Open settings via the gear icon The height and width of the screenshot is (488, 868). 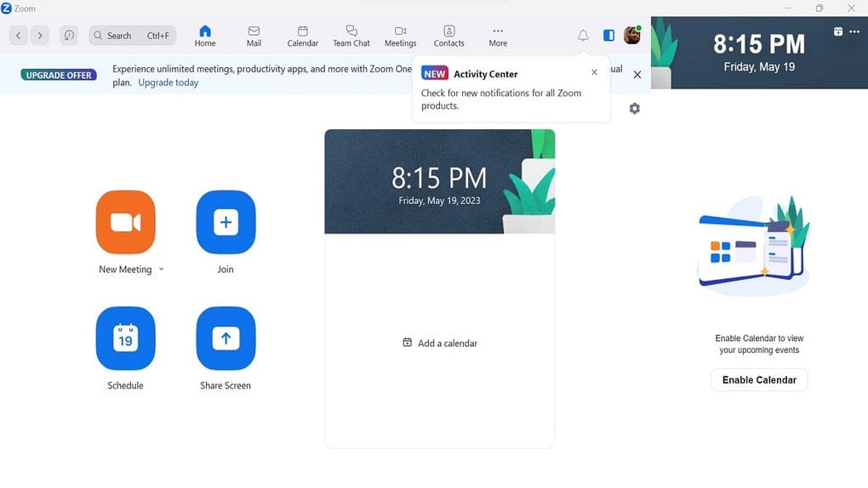point(634,109)
